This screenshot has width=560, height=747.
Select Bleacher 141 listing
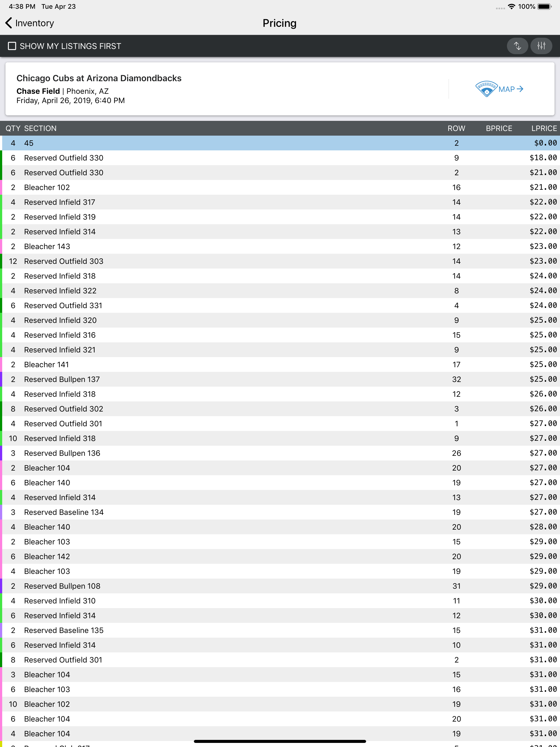click(x=280, y=365)
